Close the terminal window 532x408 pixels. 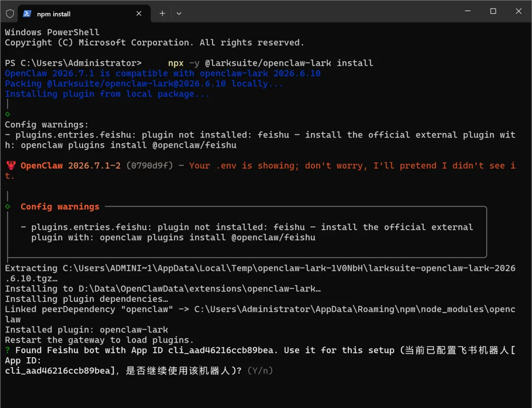[518, 11]
